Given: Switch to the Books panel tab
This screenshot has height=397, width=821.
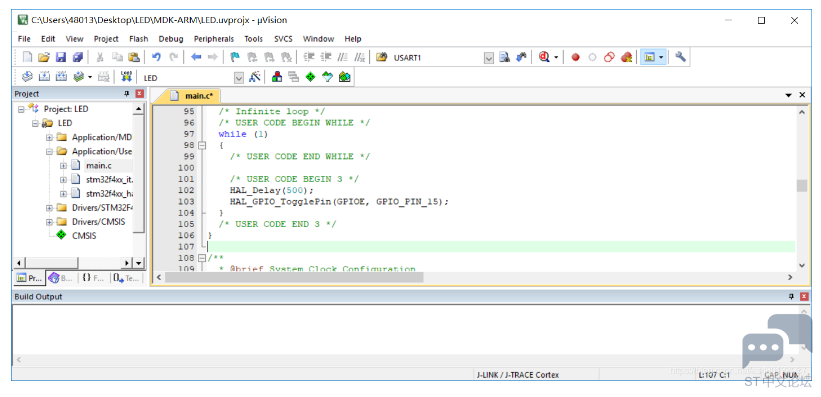Looking at the screenshot, I should [x=61, y=278].
